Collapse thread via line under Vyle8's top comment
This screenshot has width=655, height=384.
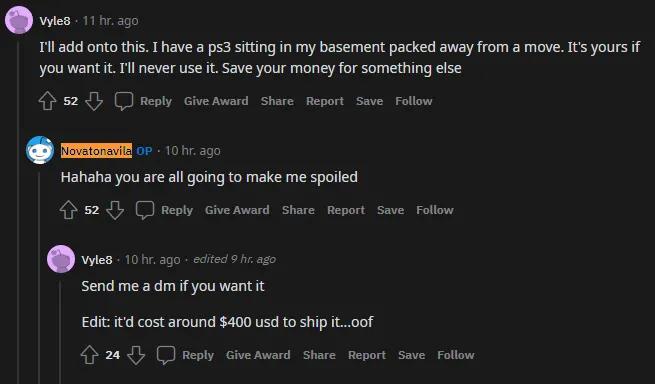tap(18, 211)
